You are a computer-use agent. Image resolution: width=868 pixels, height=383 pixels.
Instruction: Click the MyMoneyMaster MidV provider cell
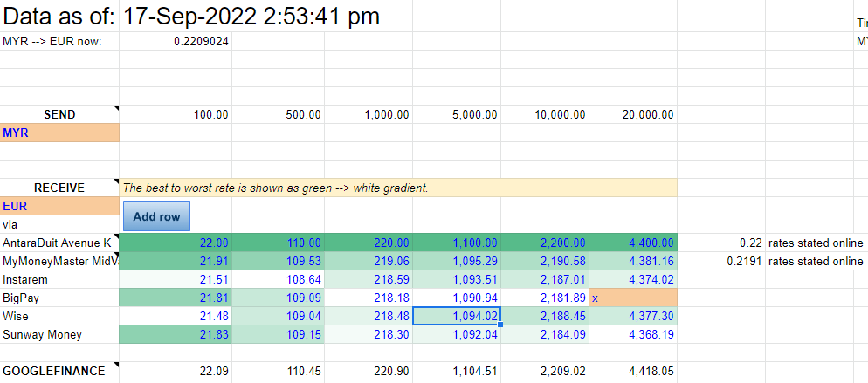click(59, 261)
